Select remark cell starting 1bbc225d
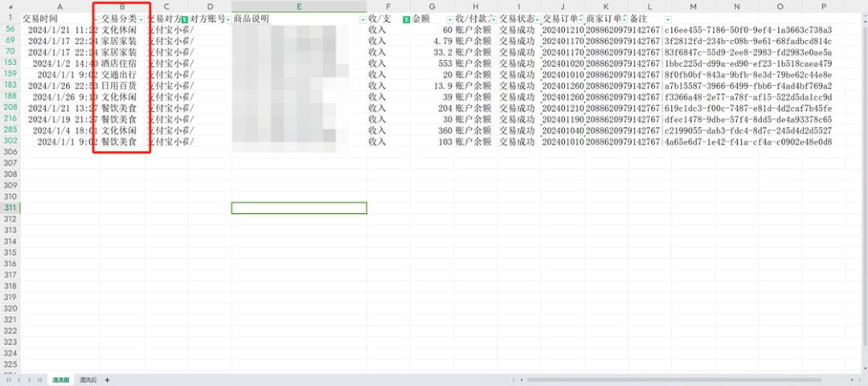 (747, 64)
